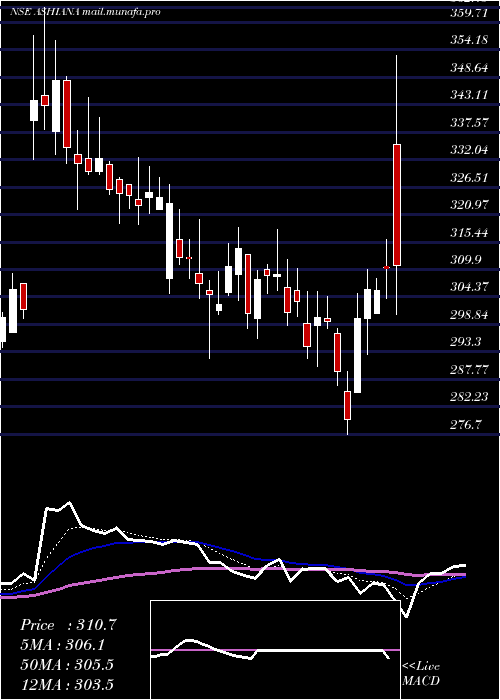This screenshot has height=700, width=500.
Task: Click the 326.51 price axis label
Action: point(469,178)
